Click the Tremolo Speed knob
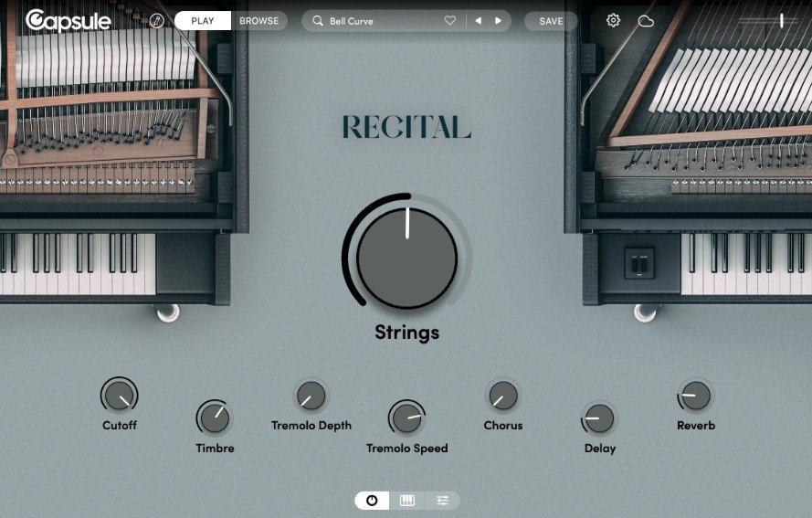Screen dimensions: 812x518 tap(407, 418)
